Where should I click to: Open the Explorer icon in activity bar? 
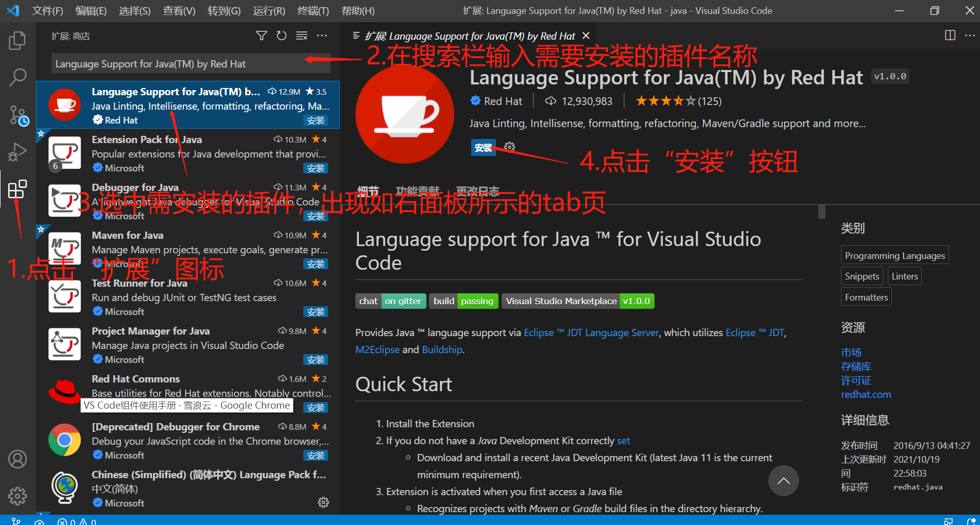(18, 41)
